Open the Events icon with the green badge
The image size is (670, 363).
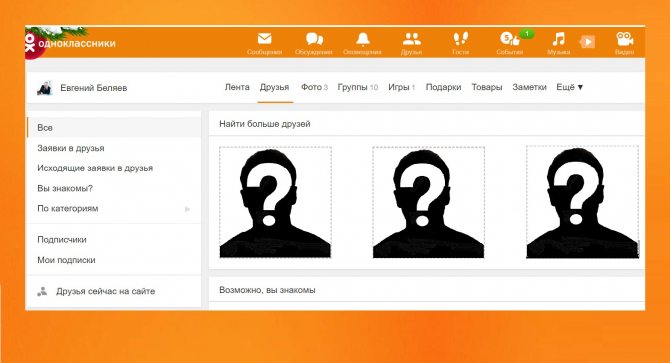(x=510, y=39)
